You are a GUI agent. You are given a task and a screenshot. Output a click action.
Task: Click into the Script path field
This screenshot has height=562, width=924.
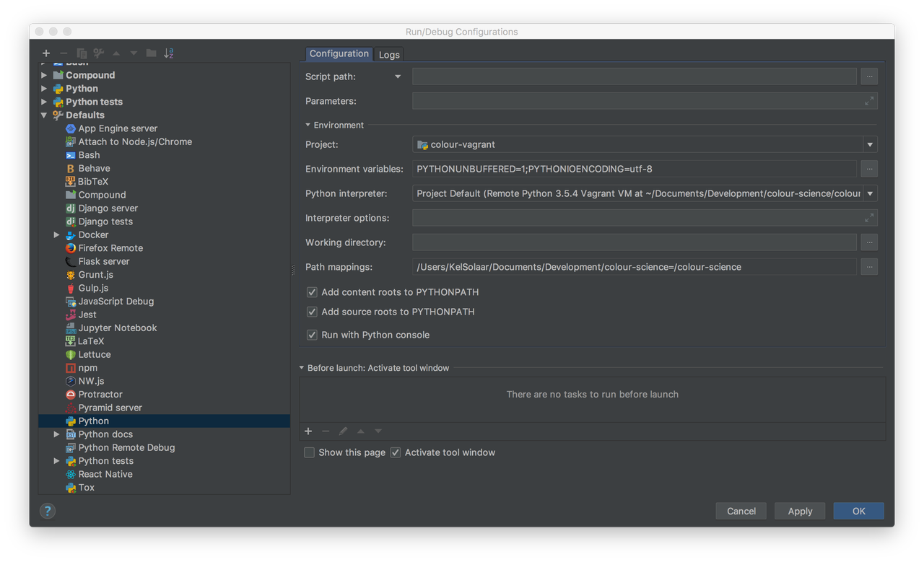point(635,76)
